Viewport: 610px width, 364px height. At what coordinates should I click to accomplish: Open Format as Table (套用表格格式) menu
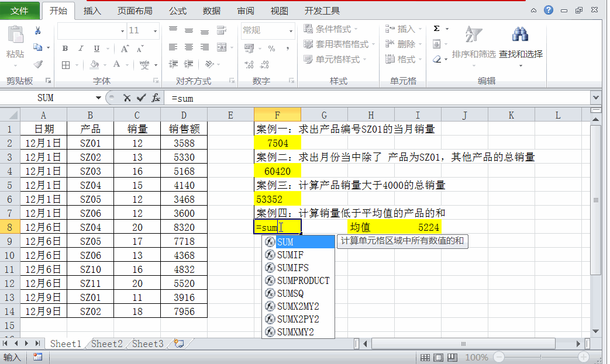pyautogui.click(x=339, y=44)
